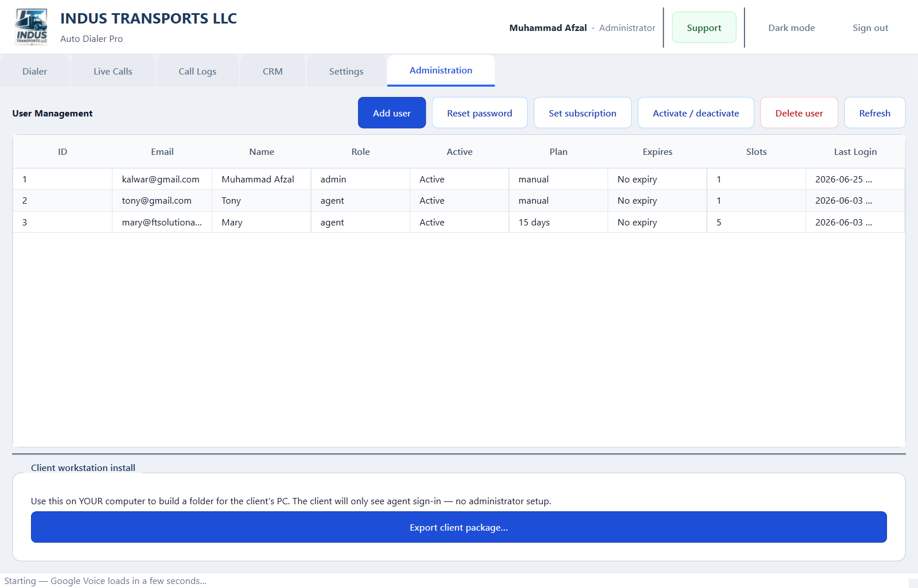
Task: Click the admin role cell
Action: (360, 179)
